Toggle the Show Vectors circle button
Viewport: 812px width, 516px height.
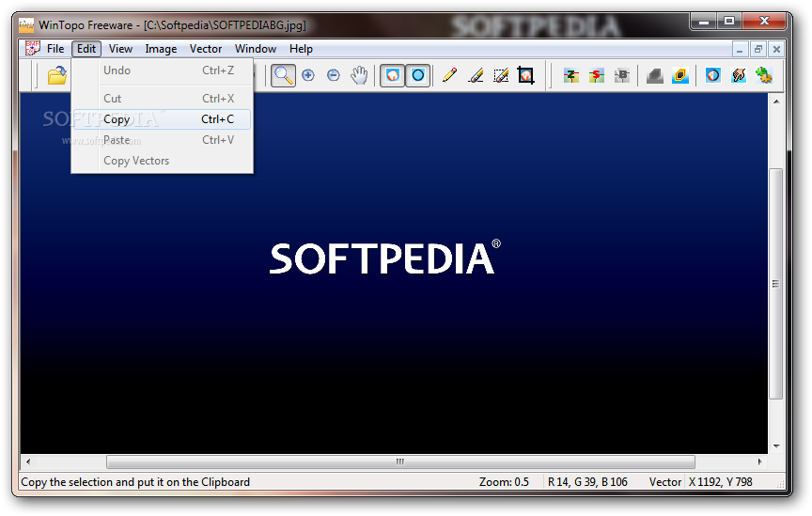click(418, 75)
